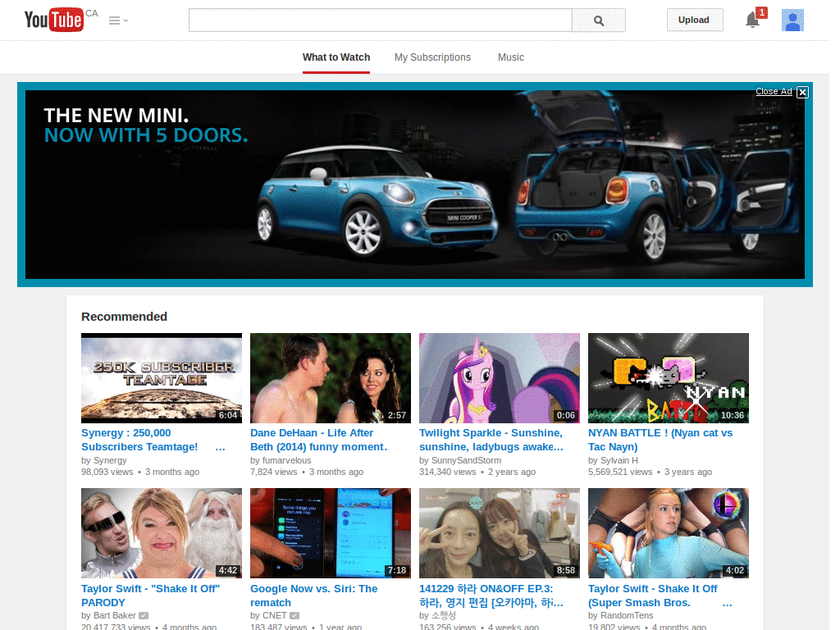Click title 141229 하라 ON&OFF EP.3
The width and height of the screenshot is (840, 630).
[491, 596]
